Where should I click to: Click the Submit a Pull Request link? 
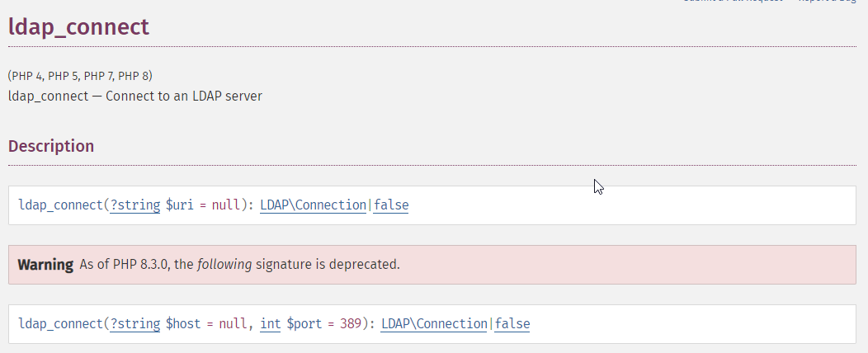[731, 2]
